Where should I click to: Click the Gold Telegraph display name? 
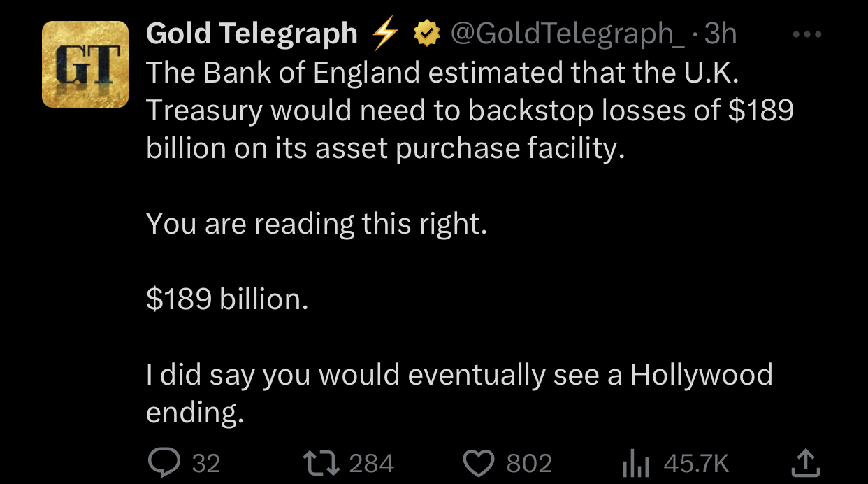(x=252, y=34)
